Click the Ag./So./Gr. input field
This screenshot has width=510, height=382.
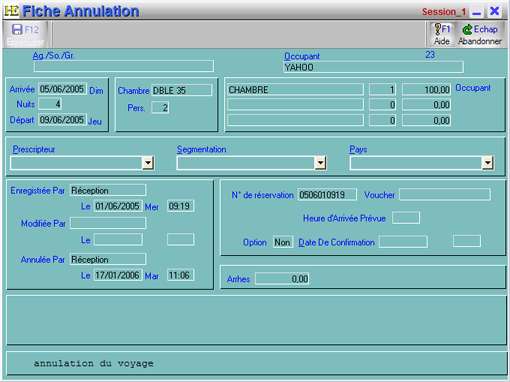click(x=124, y=66)
